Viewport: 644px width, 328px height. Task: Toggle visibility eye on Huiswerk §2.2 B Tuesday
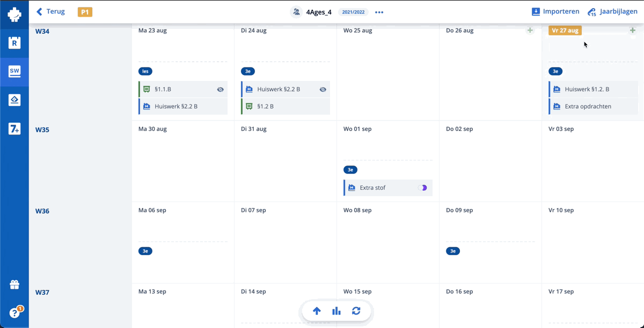[323, 90]
